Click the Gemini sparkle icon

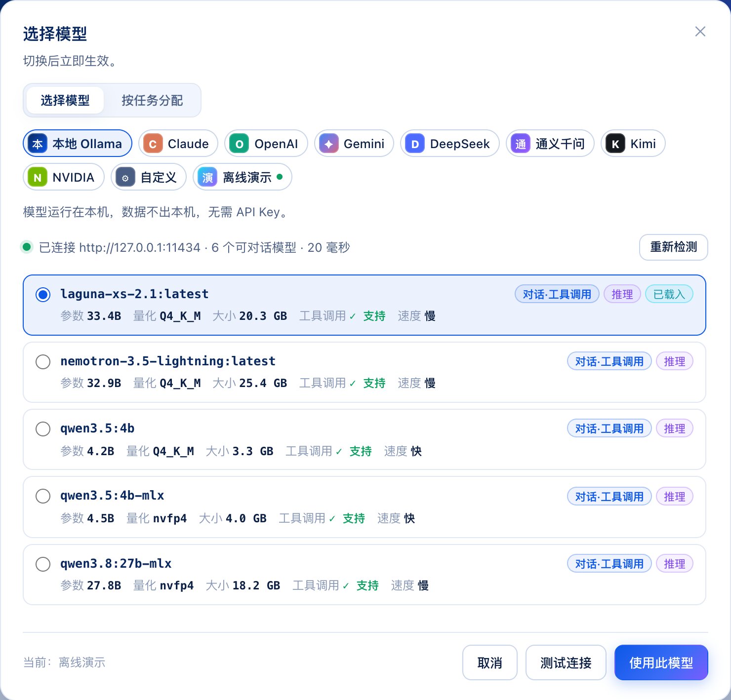[x=329, y=144]
